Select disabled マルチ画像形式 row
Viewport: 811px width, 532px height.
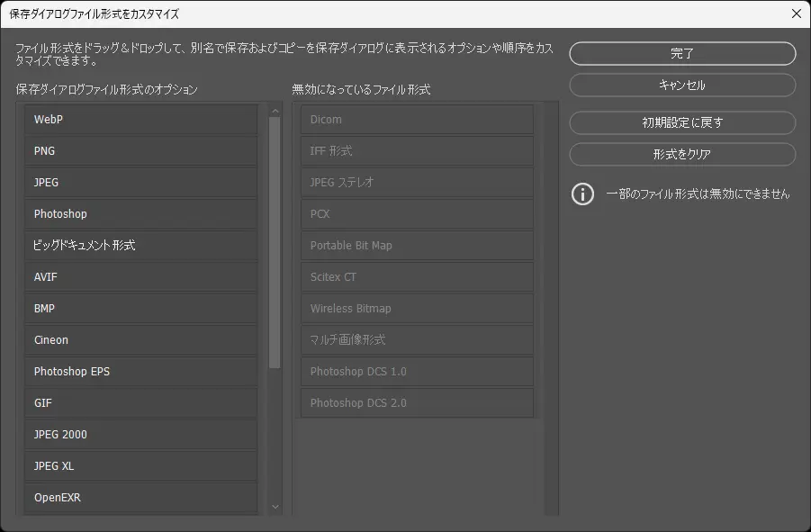point(418,340)
